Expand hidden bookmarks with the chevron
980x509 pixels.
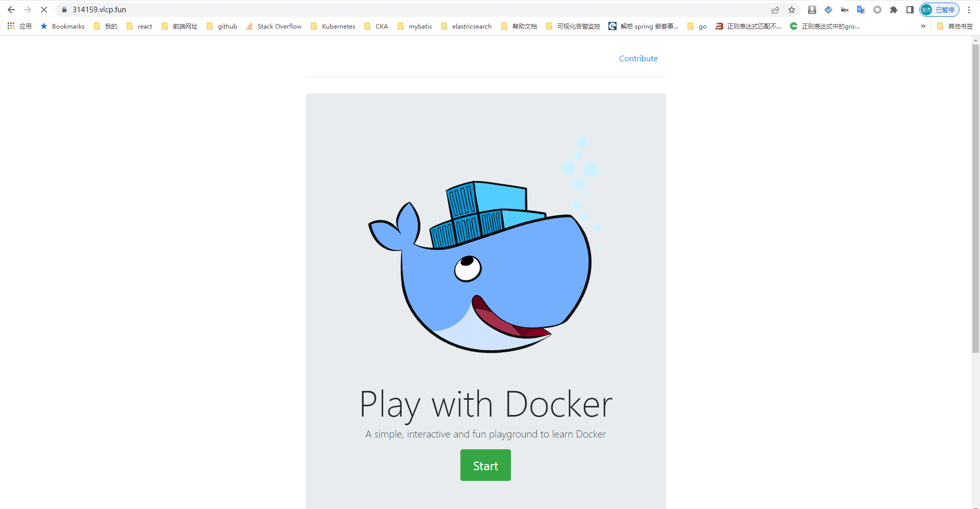coord(923,26)
